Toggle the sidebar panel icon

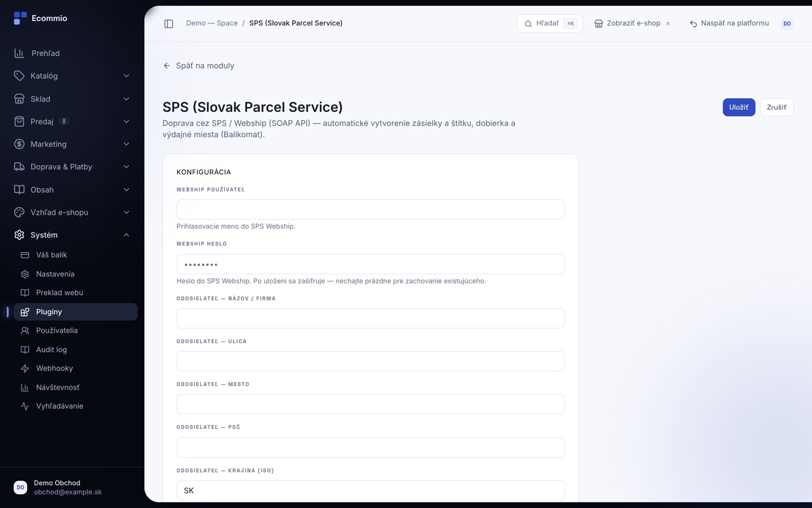pos(169,24)
